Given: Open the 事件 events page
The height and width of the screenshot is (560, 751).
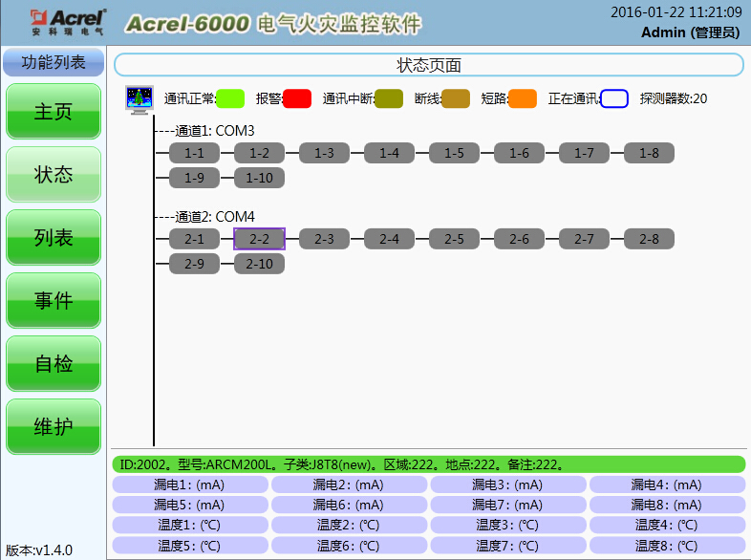Looking at the screenshot, I should coord(54,301).
